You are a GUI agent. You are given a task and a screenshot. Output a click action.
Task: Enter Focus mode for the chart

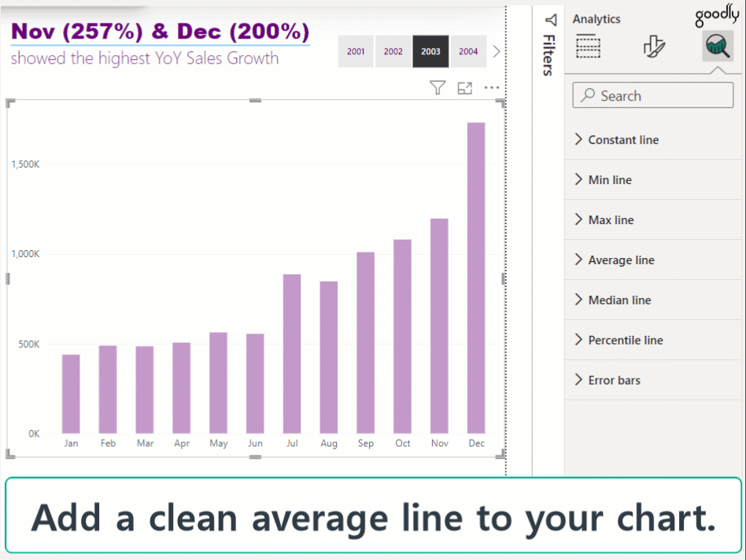pos(465,88)
